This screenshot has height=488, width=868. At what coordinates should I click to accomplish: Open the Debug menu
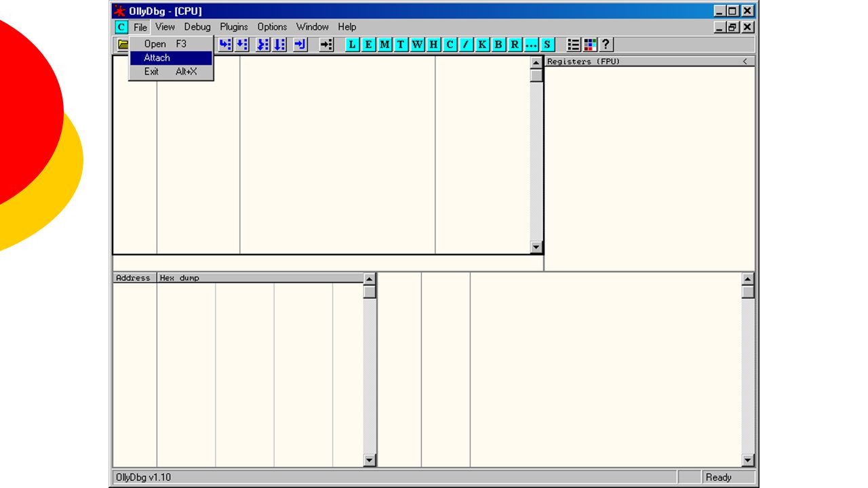coord(197,27)
